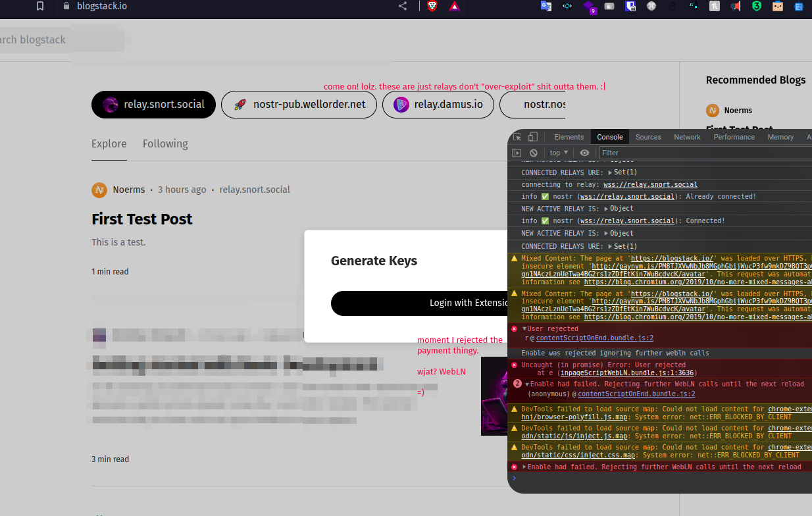Click the 'Search blogstack' input field

(x=61, y=40)
